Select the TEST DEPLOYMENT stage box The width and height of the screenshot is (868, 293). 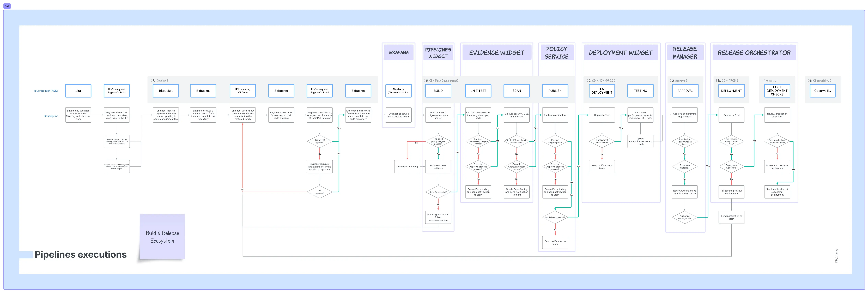(x=602, y=91)
